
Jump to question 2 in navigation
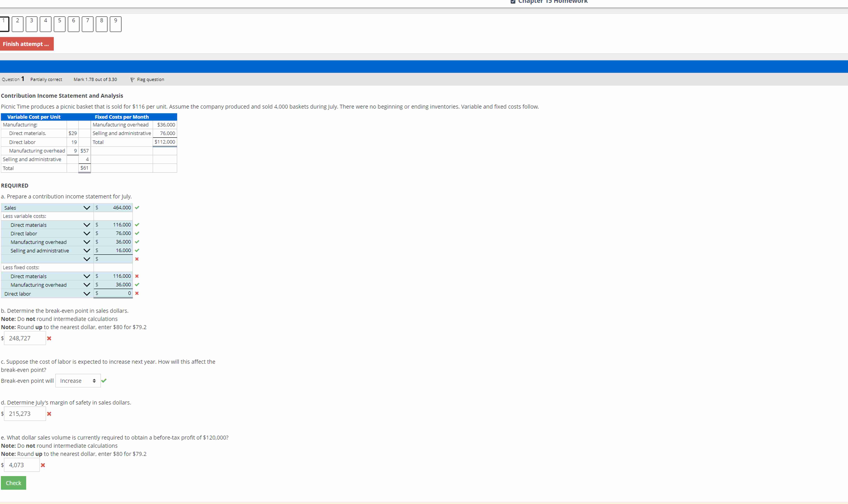(x=18, y=24)
